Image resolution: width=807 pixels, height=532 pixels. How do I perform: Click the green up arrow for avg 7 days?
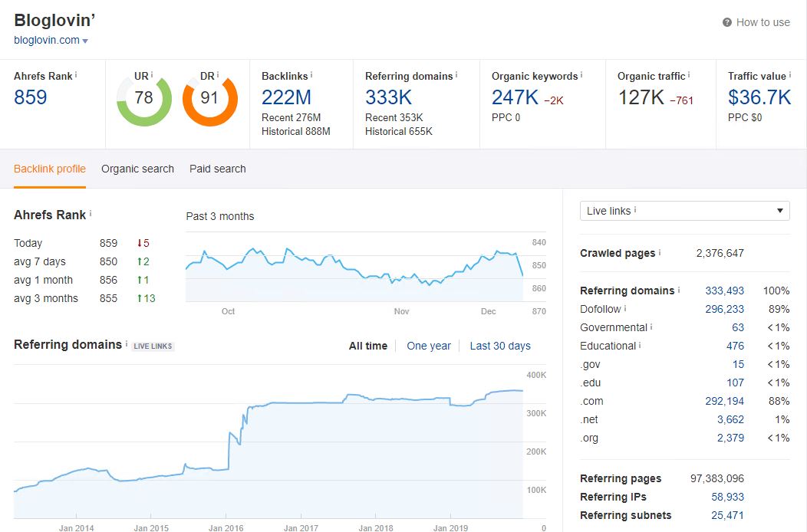pos(140,261)
